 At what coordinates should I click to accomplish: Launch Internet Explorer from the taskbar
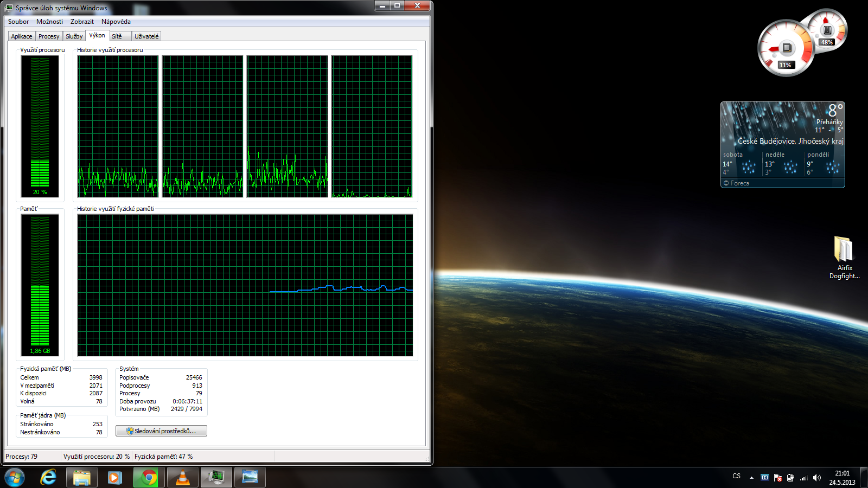click(48, 478)
